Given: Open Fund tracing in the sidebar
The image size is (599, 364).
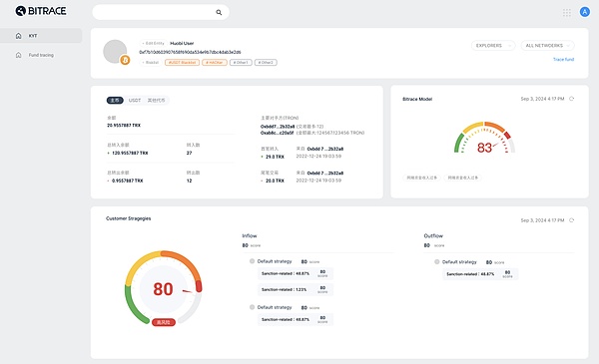Looking at the screenshot, I should 41,55.
